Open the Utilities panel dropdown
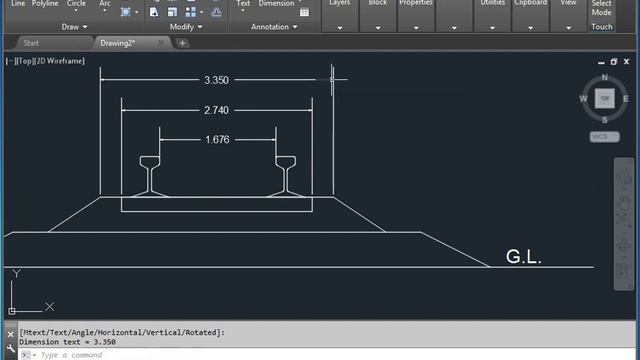 (492, 28)
